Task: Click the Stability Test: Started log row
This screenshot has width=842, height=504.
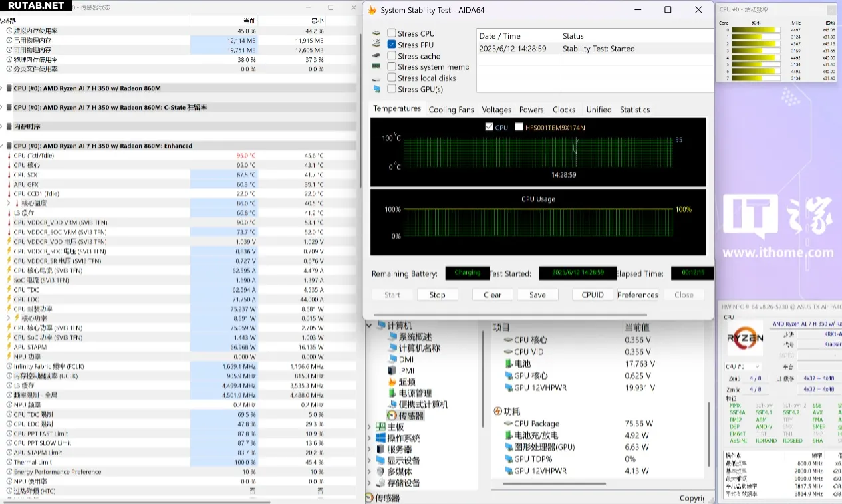Action: tap(594, 49)
